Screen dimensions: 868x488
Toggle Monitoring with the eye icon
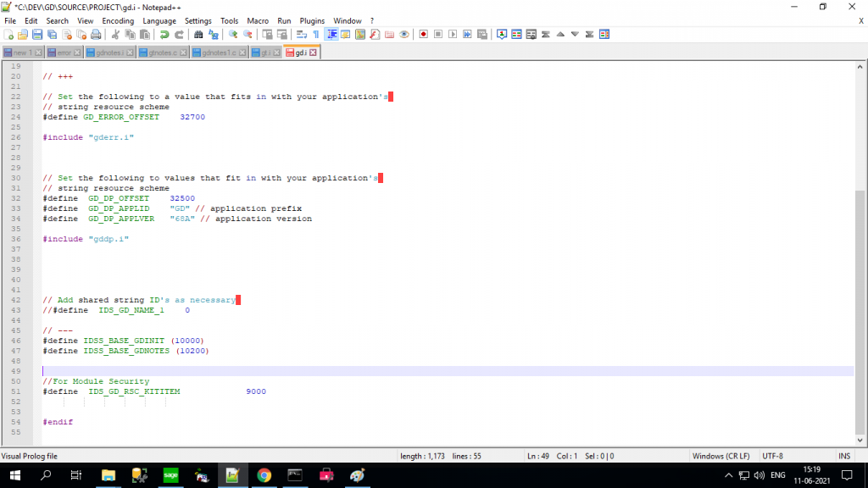(404, 34)
